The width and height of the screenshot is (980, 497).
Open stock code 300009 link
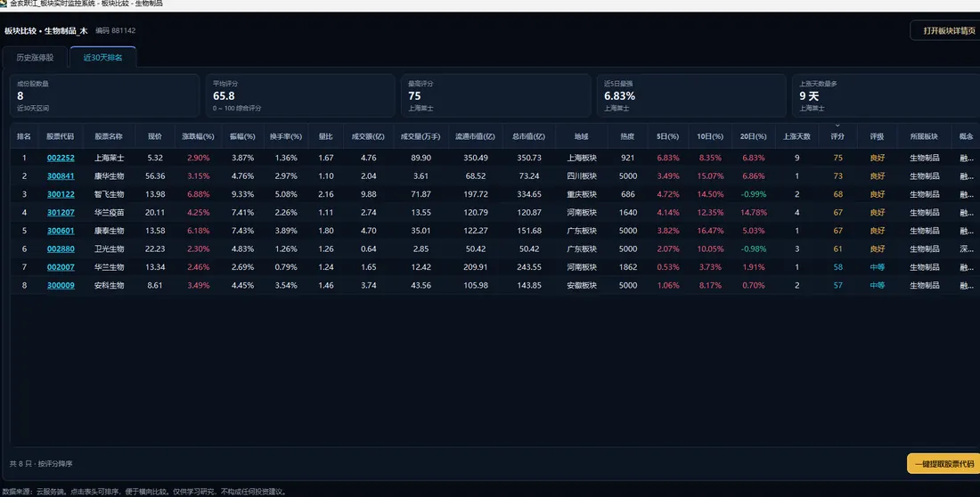pyautogui.click(x=61, y=286)
